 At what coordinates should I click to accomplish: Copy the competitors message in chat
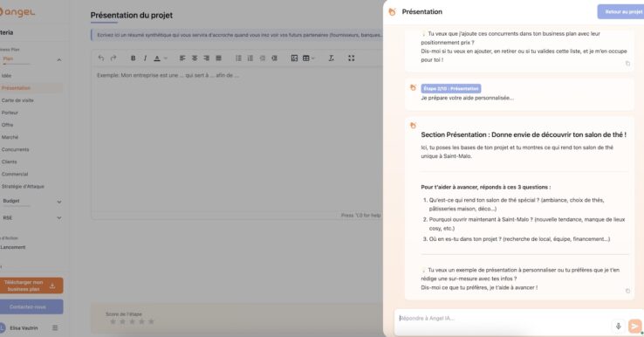(627, 63)
